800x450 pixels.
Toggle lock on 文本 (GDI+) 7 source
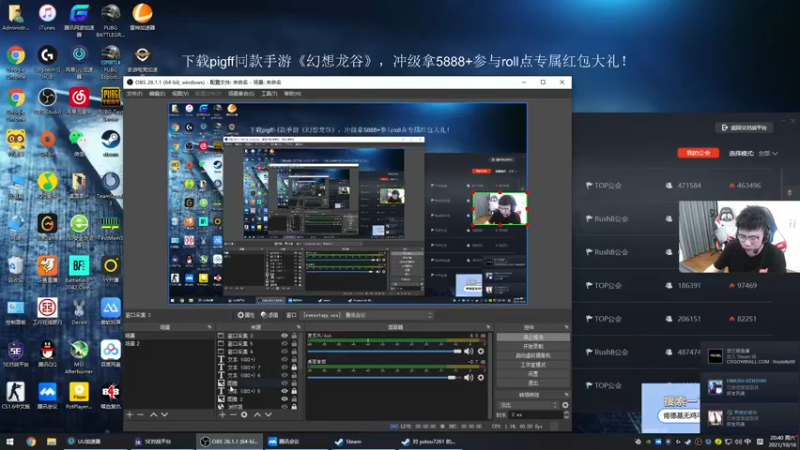[x=294, y=367]
